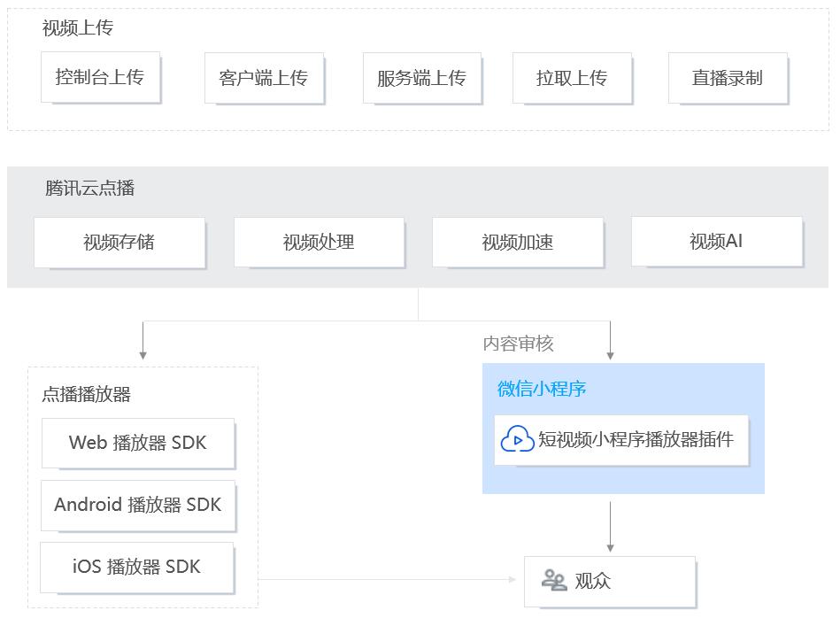Image resolution: width=840 pixels, height=626 pixels.
Task: Select the 客户端上传 box
Action: [x=264, y=78]
